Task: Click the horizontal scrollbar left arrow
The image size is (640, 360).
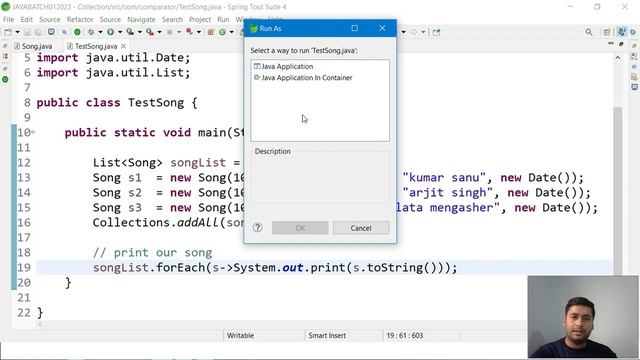Action: (x=40, y=325)
